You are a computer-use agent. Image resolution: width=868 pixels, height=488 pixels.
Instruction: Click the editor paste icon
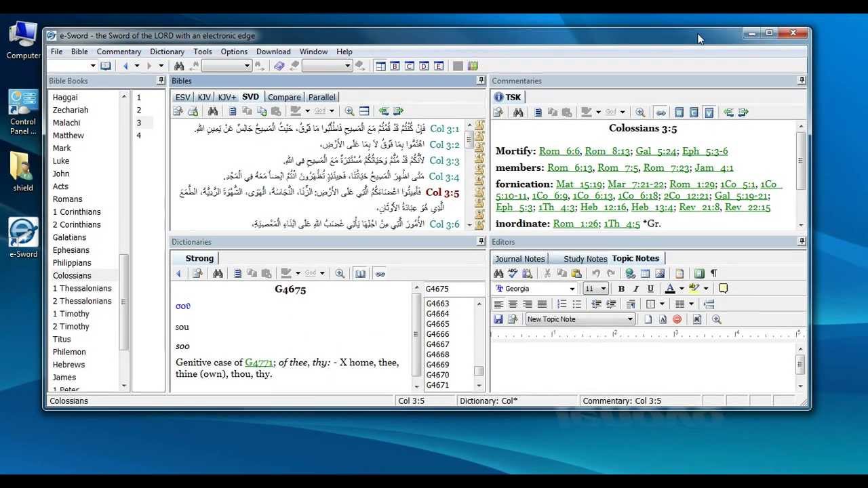pyautogui.click(x=576, y=273)
